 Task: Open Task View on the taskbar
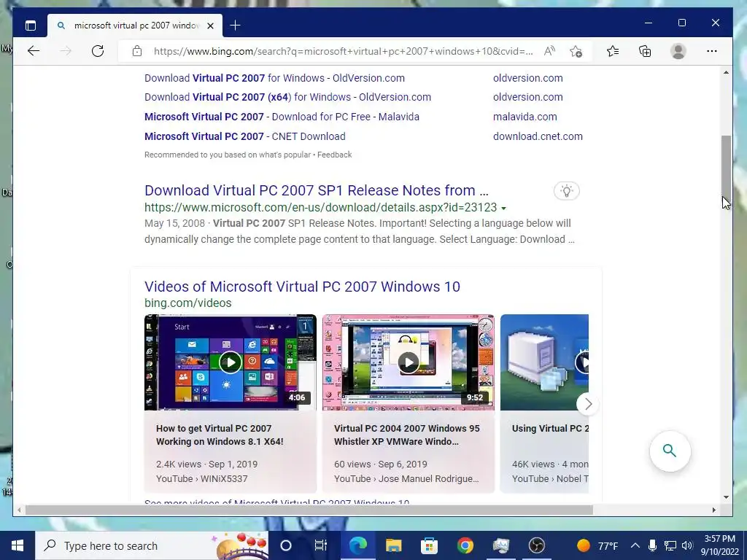[321, 545]
